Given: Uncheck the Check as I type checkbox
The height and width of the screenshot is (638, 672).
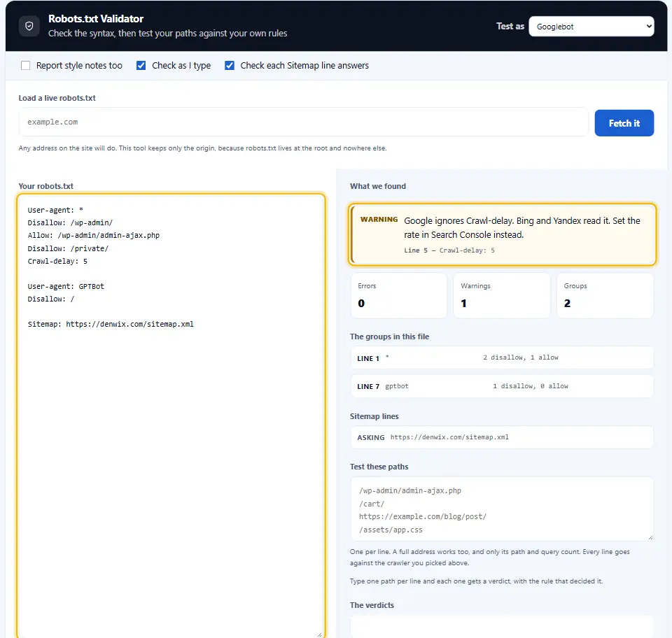Looking at the screenshot, I should click(141, 66).
